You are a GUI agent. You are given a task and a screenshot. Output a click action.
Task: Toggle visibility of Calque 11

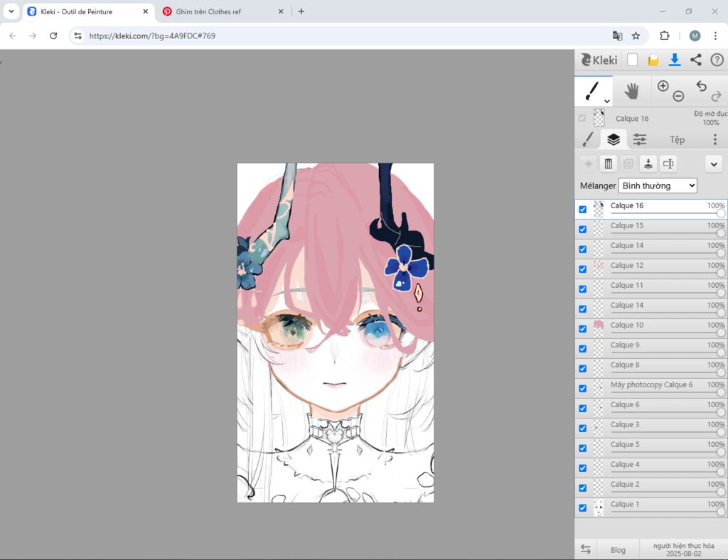(x=583, y=289)
